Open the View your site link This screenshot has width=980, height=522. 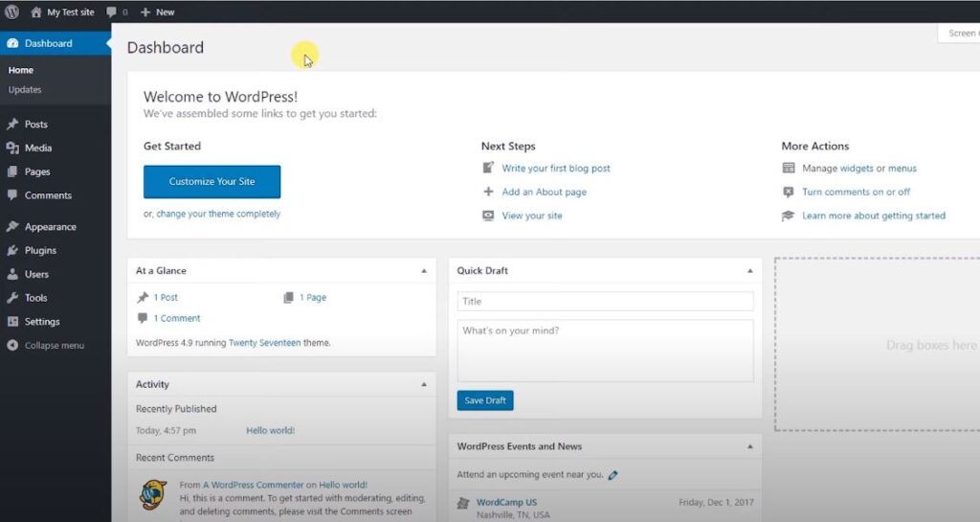[532, 216]
